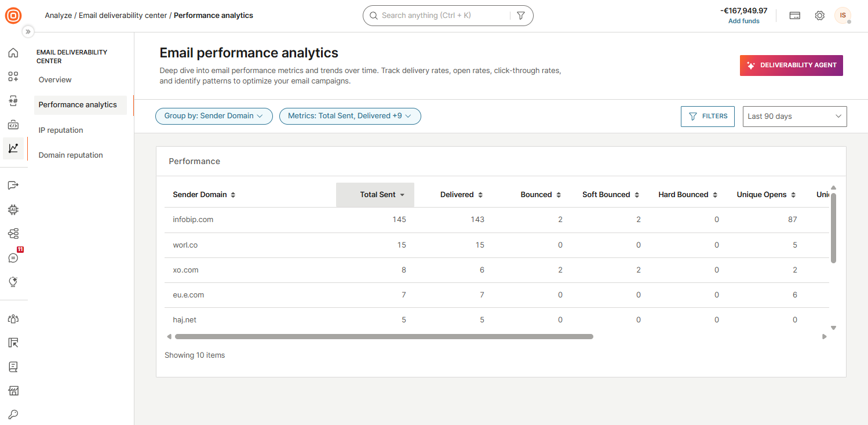The height and width of the screenshot is (425, 868).
Task: Open the export arrow icon in sidebar
Action: [13, 185]
